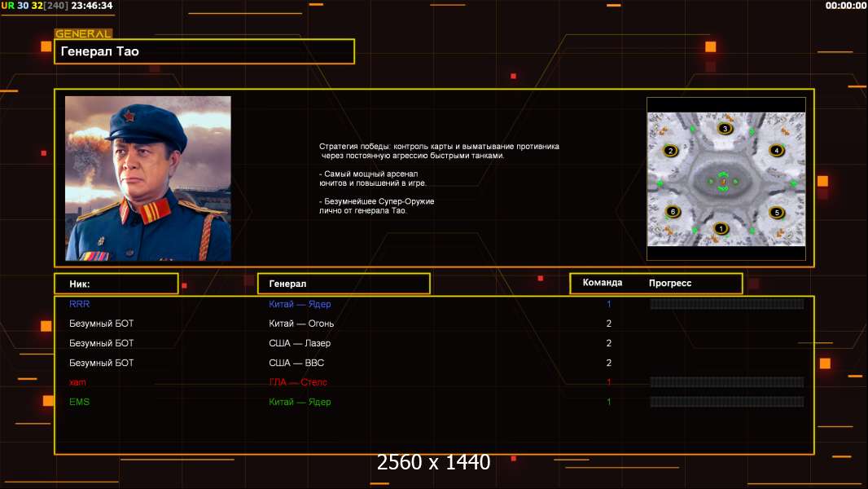This screenshot has height=489, width=868.
Task: Click team number 2 in the США — ВВС row
Action: click(608, 363)
